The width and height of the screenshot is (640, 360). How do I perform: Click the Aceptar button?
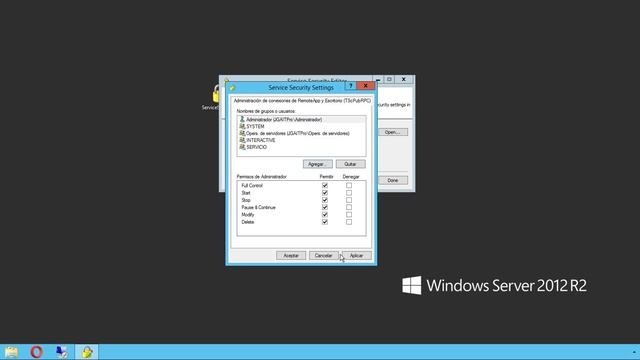[x=291, y=256]
